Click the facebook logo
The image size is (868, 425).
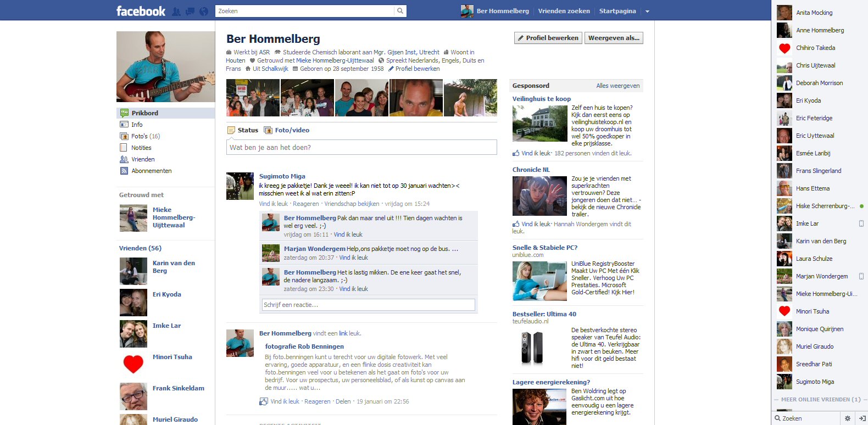(x=141, y=11)
